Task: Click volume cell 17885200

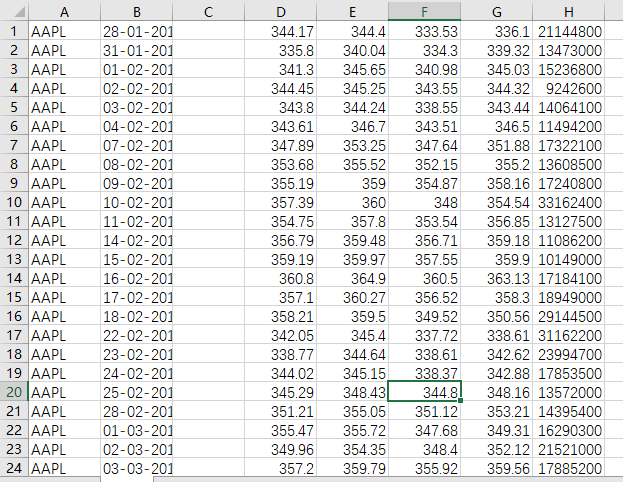Action: click(x=569, y=468)
